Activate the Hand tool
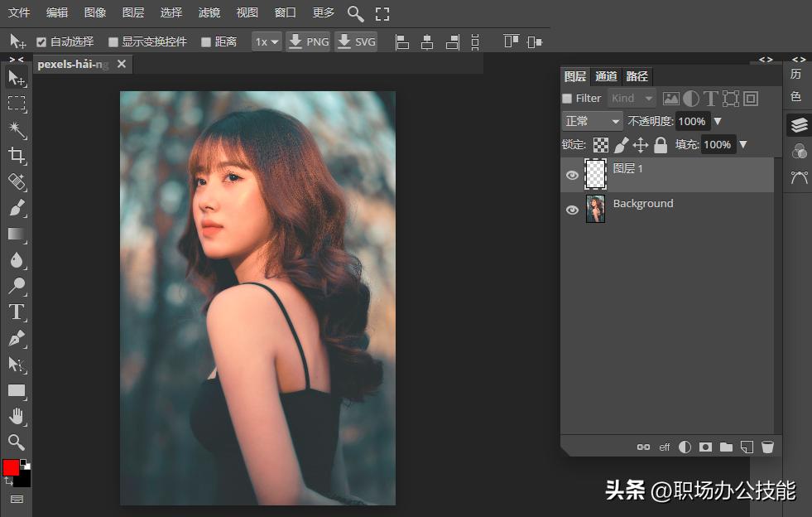Screen dimensions: 812x517 17,416
